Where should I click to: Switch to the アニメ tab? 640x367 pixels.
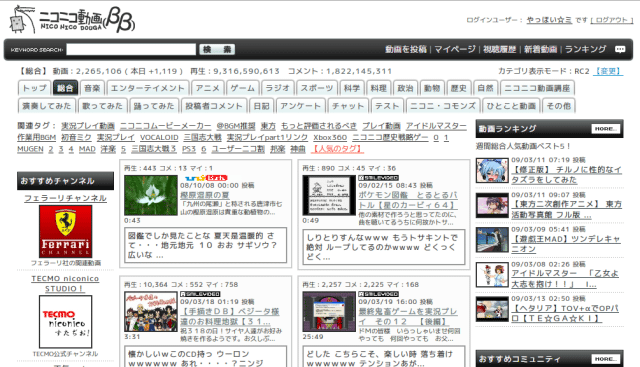pyautogui.click(x=207, y=88)
